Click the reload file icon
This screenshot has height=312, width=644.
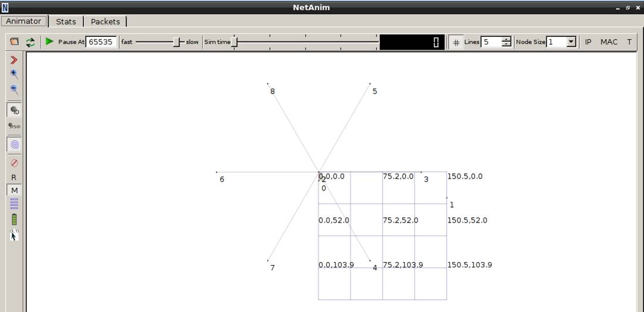30,42
